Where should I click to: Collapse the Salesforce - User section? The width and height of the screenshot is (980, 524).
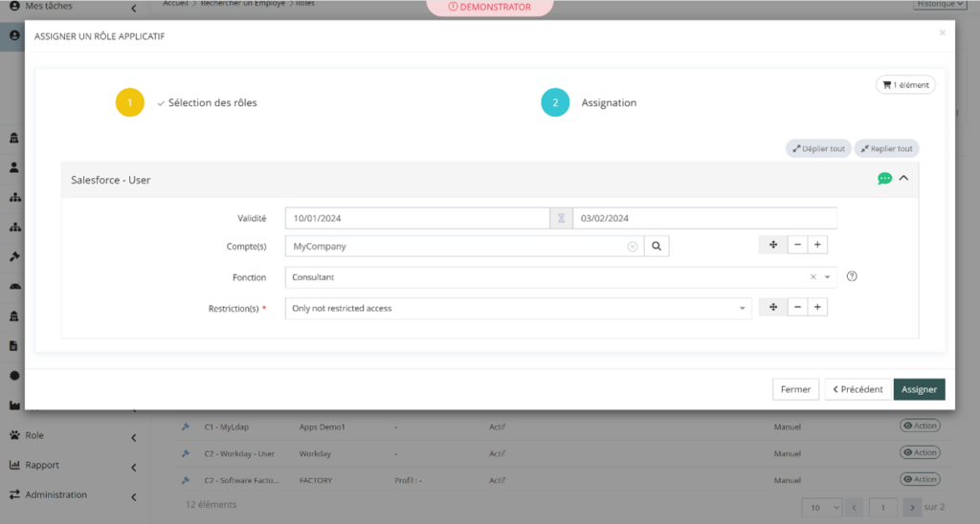pyautogui.click(x=903, y=179)
